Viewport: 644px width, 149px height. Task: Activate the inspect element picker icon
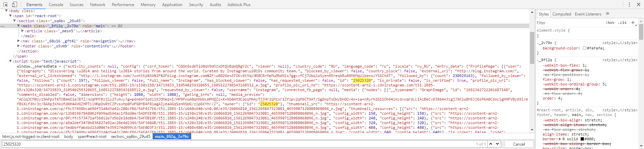tap(5, 4)
